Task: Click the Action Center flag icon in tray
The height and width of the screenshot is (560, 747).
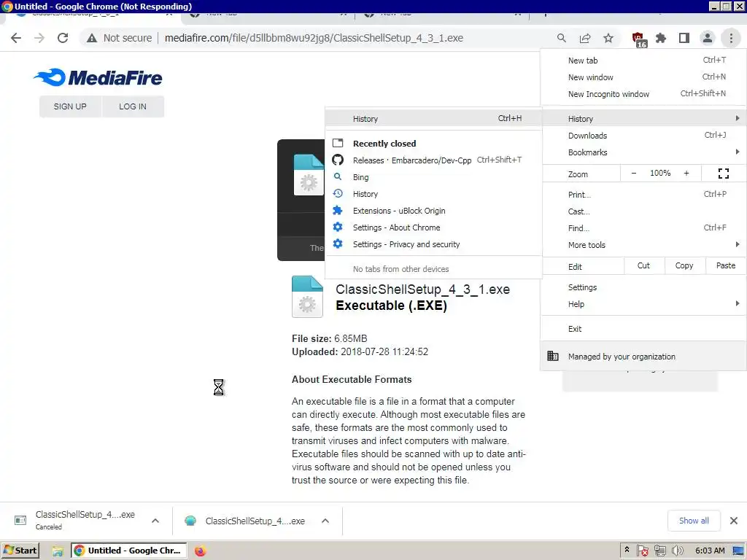Action: 642,551
